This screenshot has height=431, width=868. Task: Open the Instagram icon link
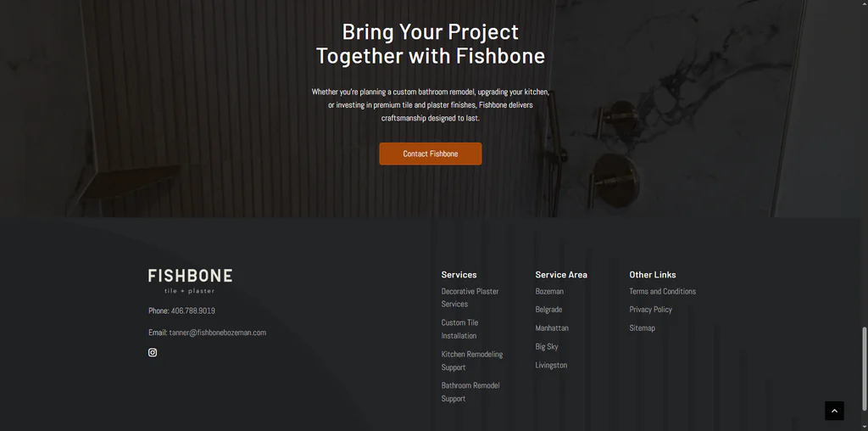pos(153,352)
